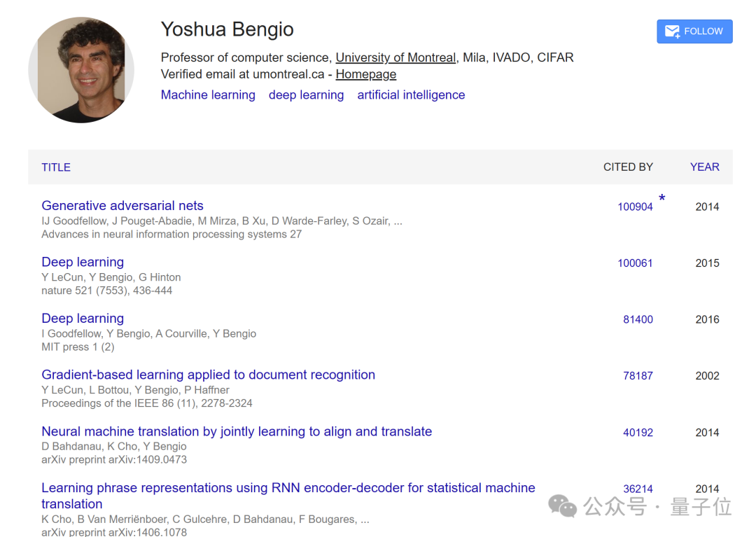Select the artificial intelligence interest tag

(x=411, y=95)
